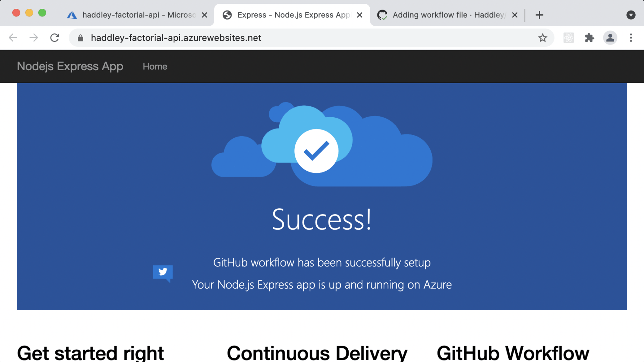This screenshot has height=362, width=644.
Task: Open Chrome's three-dot menu
Action: click(631, 38)
